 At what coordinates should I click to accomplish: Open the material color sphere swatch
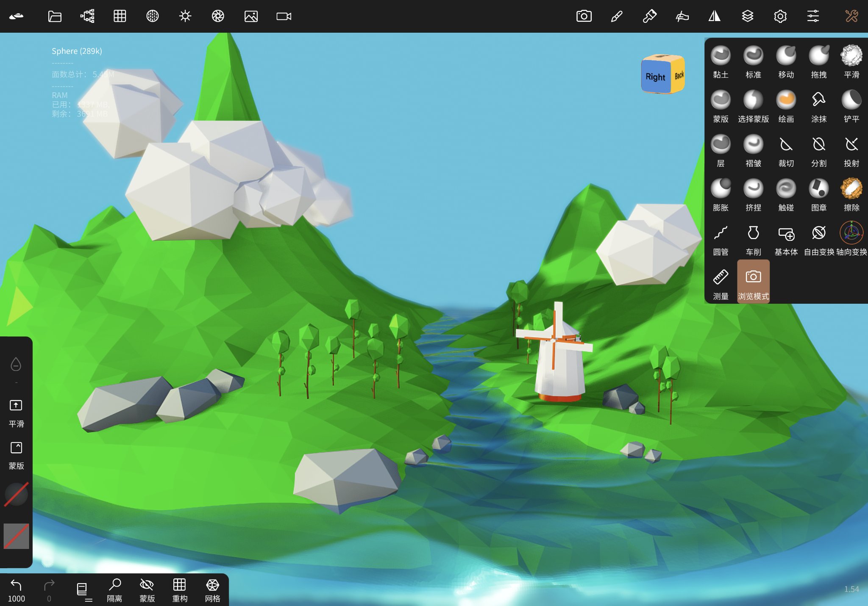coord(16,494)
